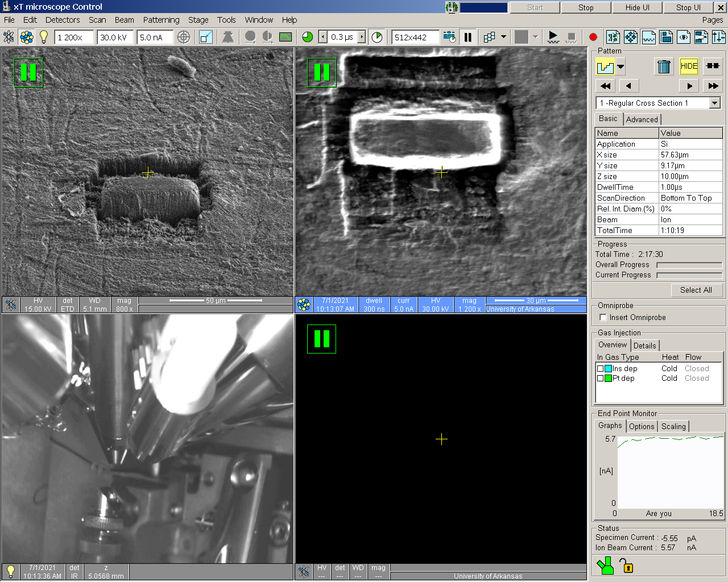Open dropdown arrow next to quad-image icon

(x=503, y=38)
